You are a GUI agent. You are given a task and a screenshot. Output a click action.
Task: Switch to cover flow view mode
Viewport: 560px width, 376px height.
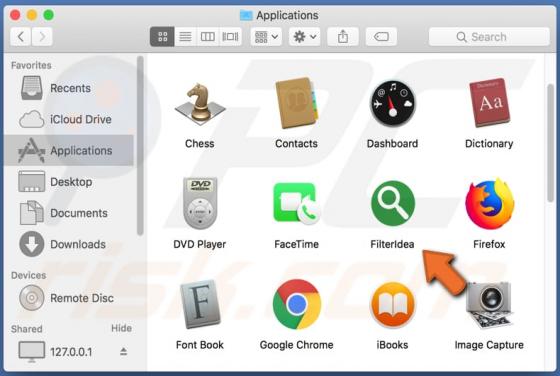point(230,37)
